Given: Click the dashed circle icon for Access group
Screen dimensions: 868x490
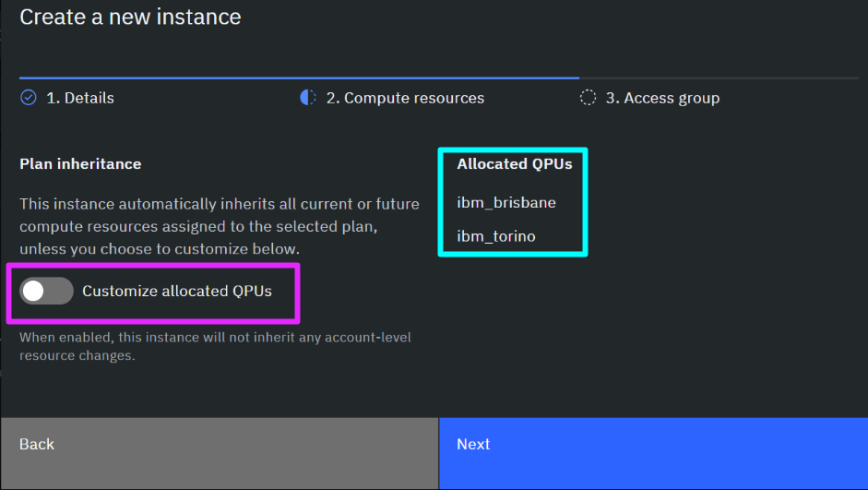Looking at the screenshot, I should point(588,98).
